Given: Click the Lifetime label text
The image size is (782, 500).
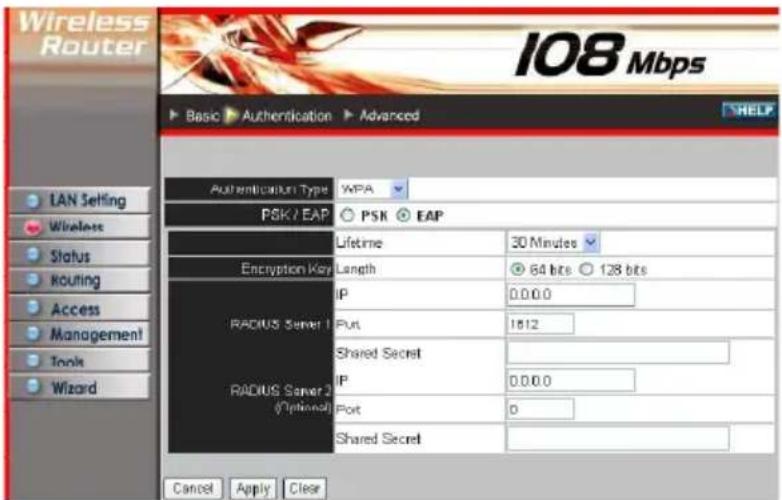Looking at the screenshot, I should [x=359, y=243].
